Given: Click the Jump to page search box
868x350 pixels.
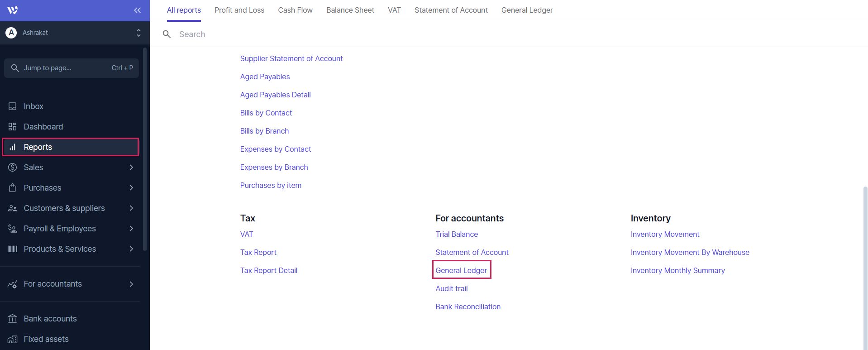Looking at the screenshot, I should [72, 68].
